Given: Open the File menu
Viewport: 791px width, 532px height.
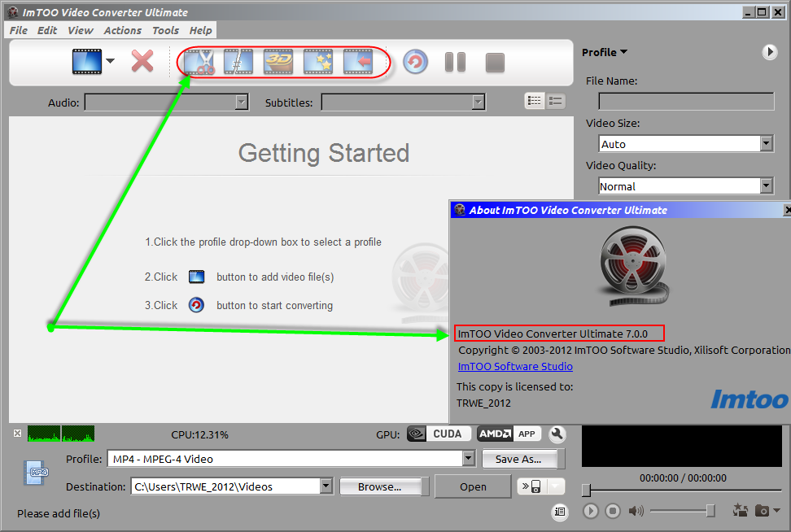Looking at the screenshot, I should click(19, 30).
